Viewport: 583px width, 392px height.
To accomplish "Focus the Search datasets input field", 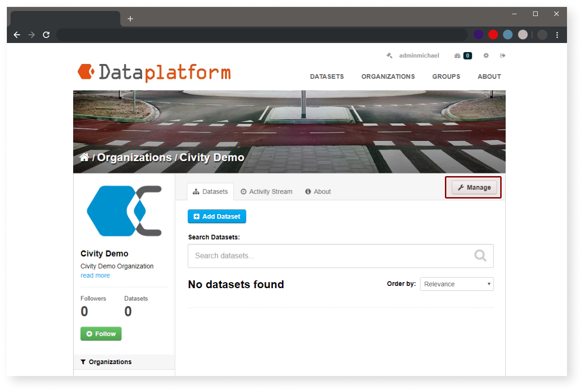I will 341,256.
